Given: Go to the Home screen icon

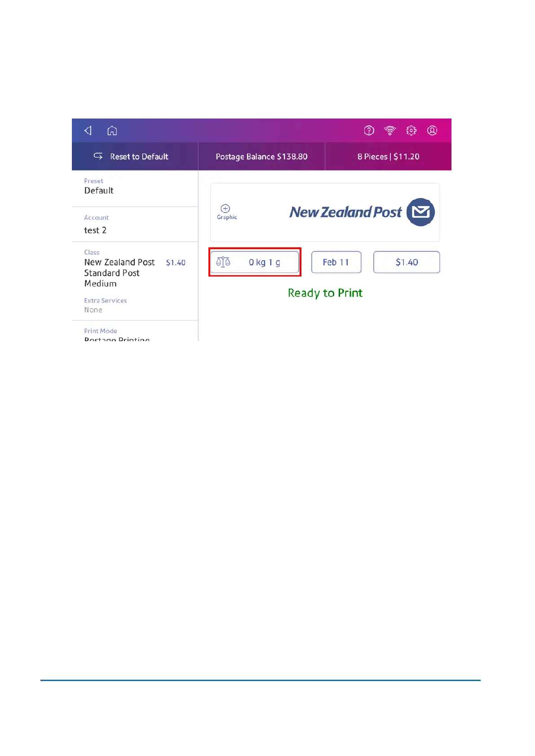Looking at the screenshot, I should (112, 131).
